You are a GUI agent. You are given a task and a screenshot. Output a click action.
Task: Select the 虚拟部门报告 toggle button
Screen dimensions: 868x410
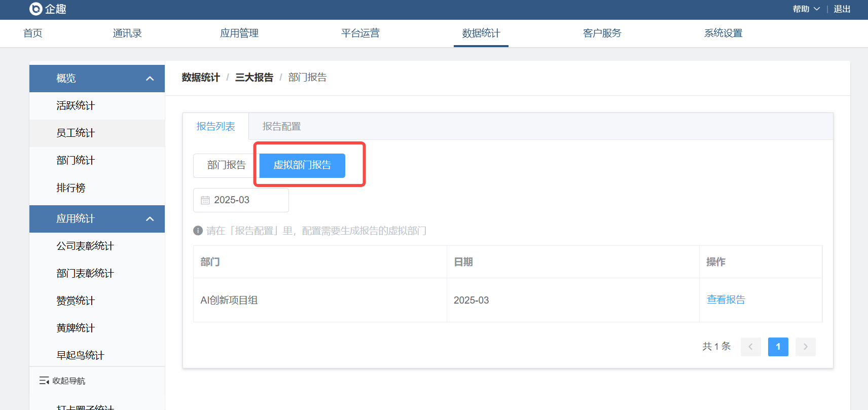click(x=302, y=165)
